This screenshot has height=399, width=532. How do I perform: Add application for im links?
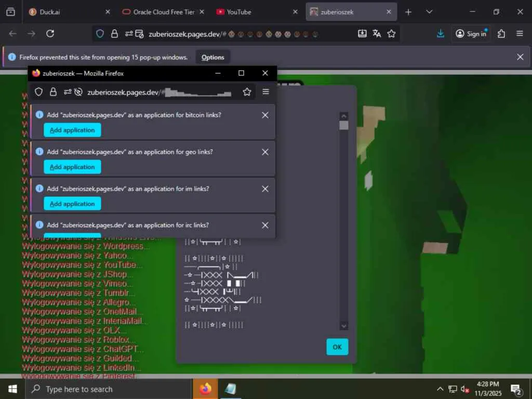coord(72,204)
